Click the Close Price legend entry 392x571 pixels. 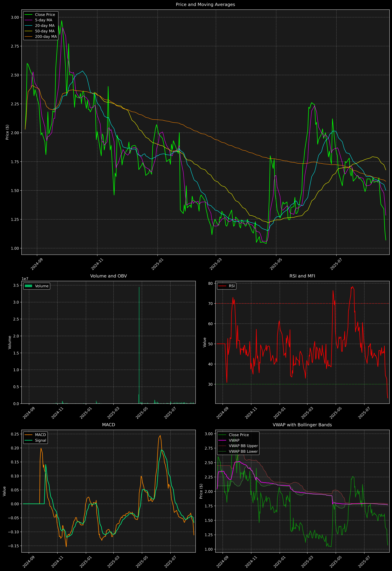click(x=45, y=14)
